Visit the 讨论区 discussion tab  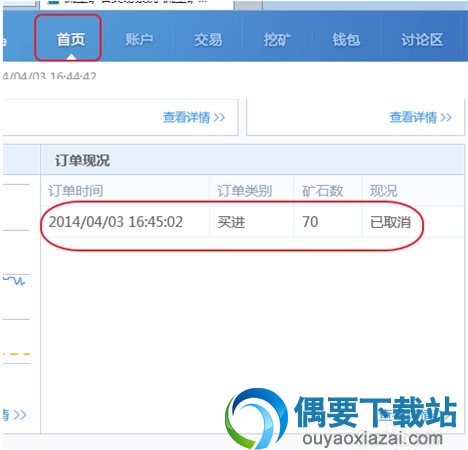(x=422, y=40)
